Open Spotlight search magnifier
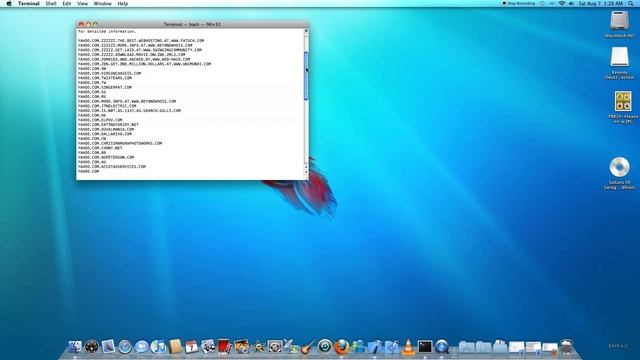Screen dimensions: 640x360 (x=631, y=3)
